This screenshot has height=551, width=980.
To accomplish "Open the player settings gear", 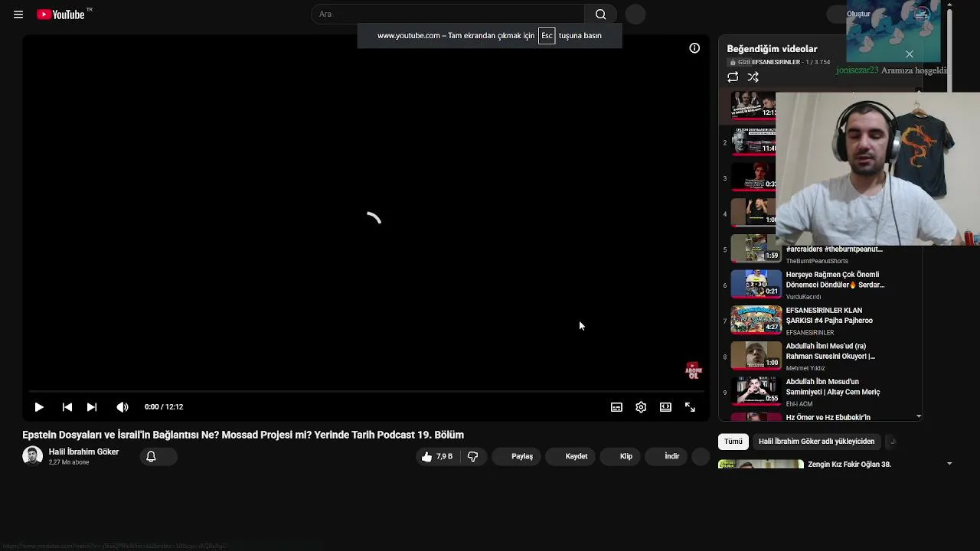I will tap(641, 407).
